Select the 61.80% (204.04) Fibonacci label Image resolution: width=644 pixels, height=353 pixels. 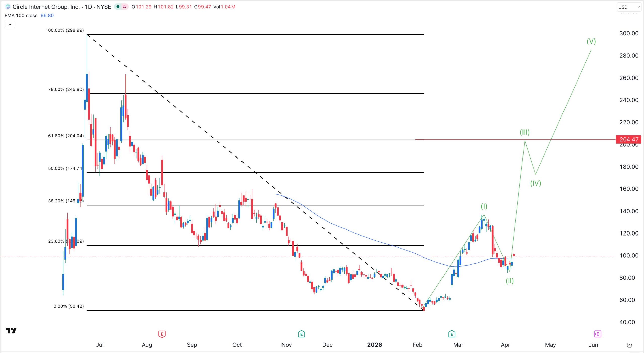(66, 136)
